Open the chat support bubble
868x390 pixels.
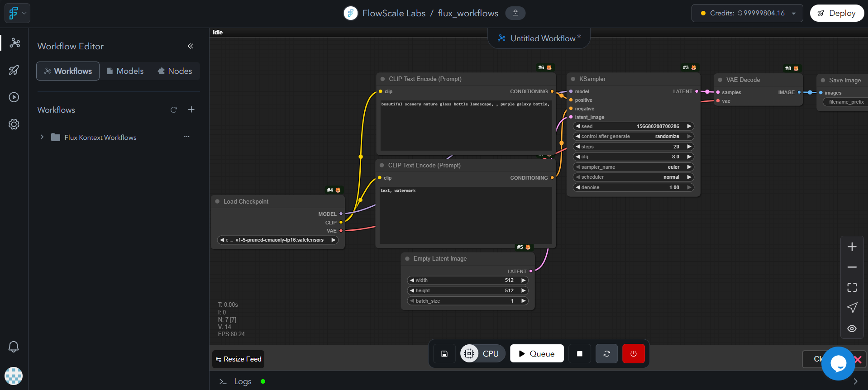(x=838, y=363)
